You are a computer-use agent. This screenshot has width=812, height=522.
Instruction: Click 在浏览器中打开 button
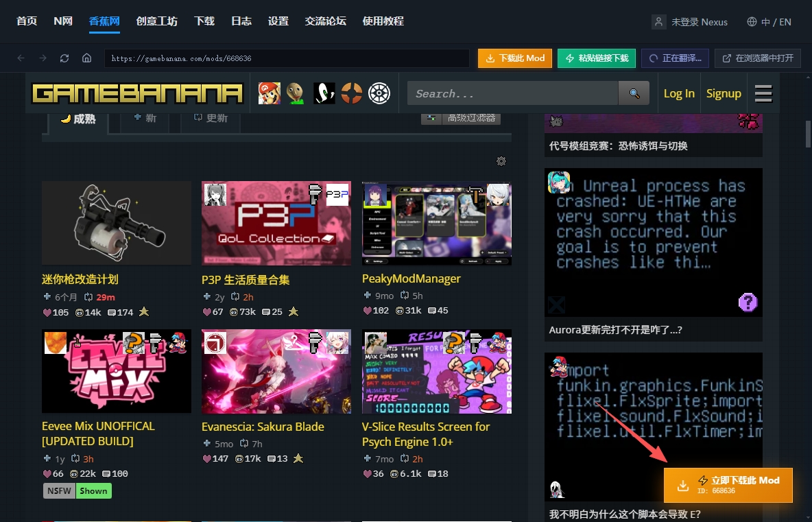(x=758, y=58)
